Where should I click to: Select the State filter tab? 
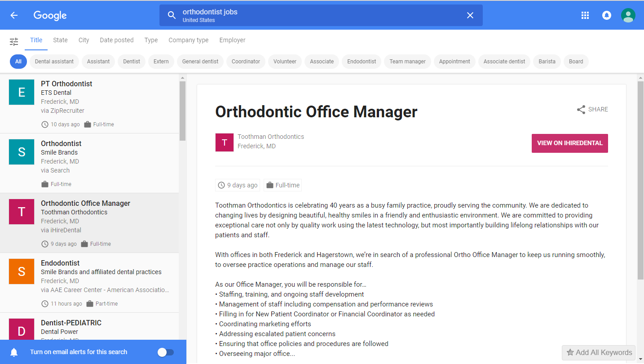(60, 40)
